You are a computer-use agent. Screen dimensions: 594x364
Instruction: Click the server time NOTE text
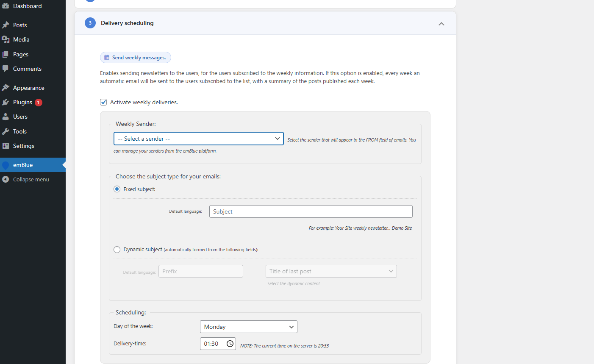[285, 346]
